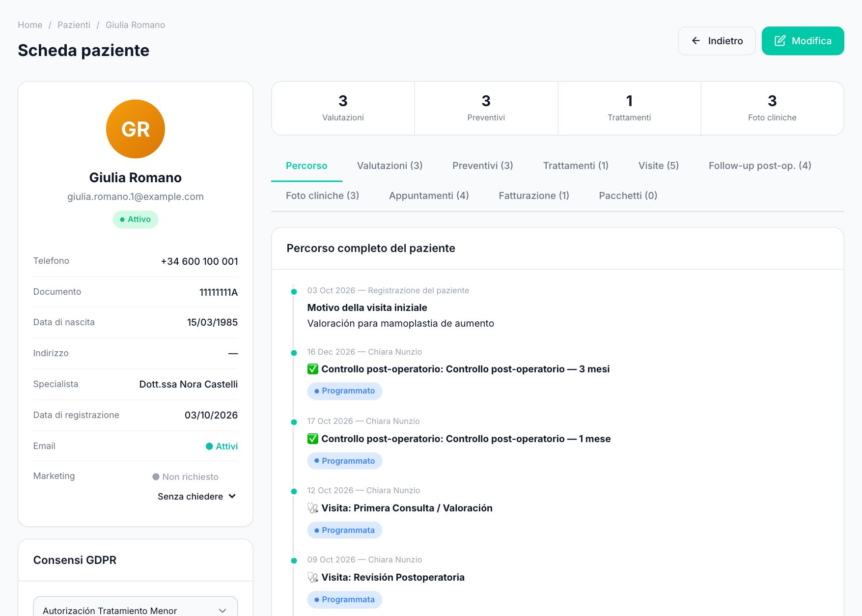This screenshot has height=616, width=862.
Task: Click the Programmata badge under Primera Consulta
Action: (x=344, y=530)
